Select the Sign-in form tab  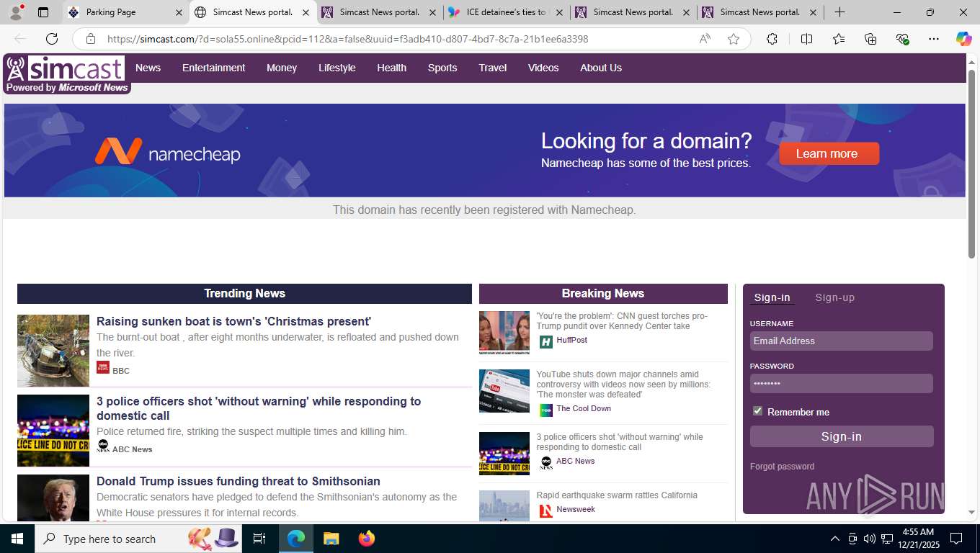(772, 297)
